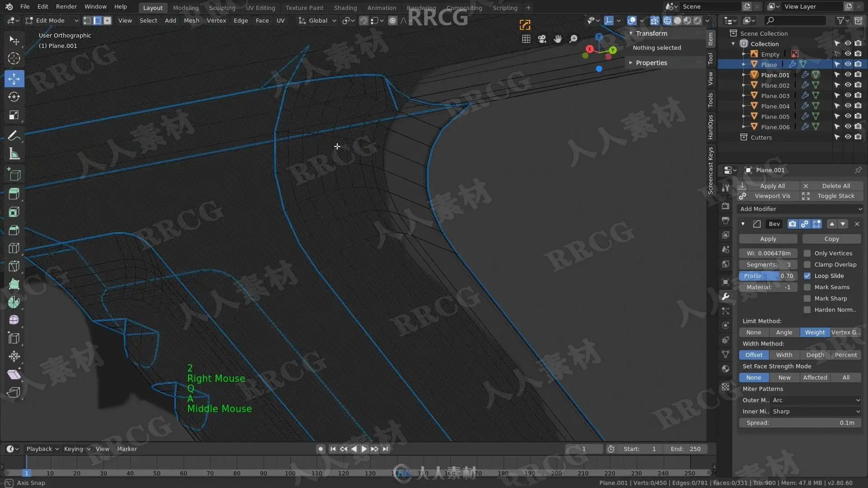
Task: Toggle camera view icon in viewport
Action: [x=542, y=39]
